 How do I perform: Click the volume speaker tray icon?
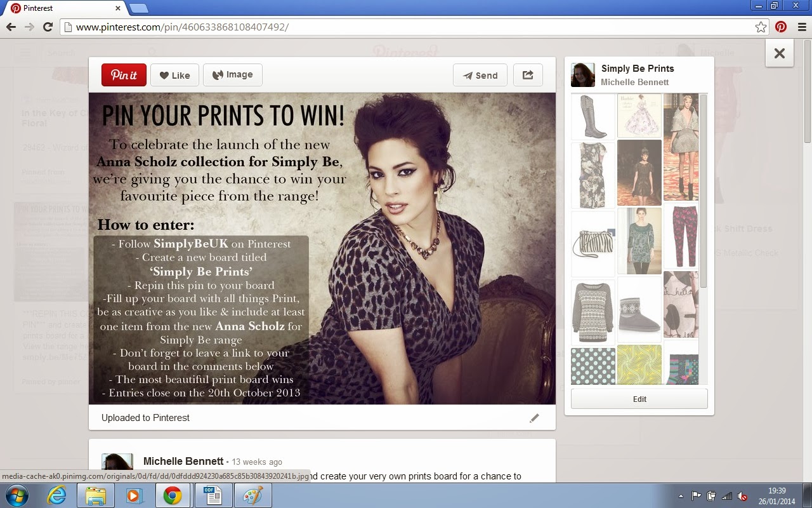(742, 496)
